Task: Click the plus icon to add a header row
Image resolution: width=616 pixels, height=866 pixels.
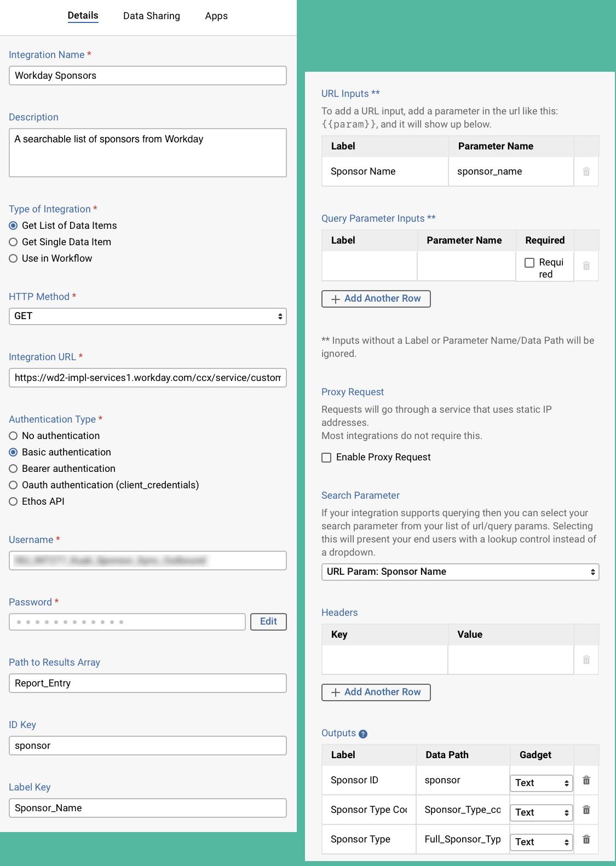Action: [336, 692]
